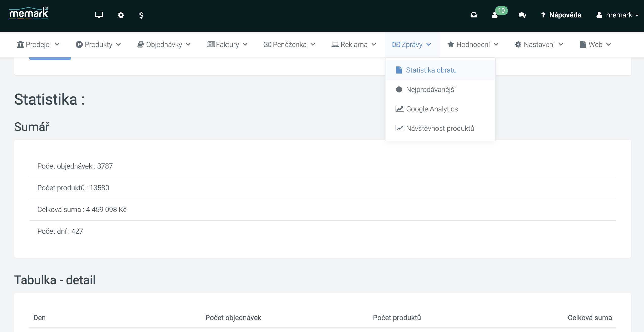644x332 pixels.
Task: Click the memark user avatar icon
Action: (599, 15)
